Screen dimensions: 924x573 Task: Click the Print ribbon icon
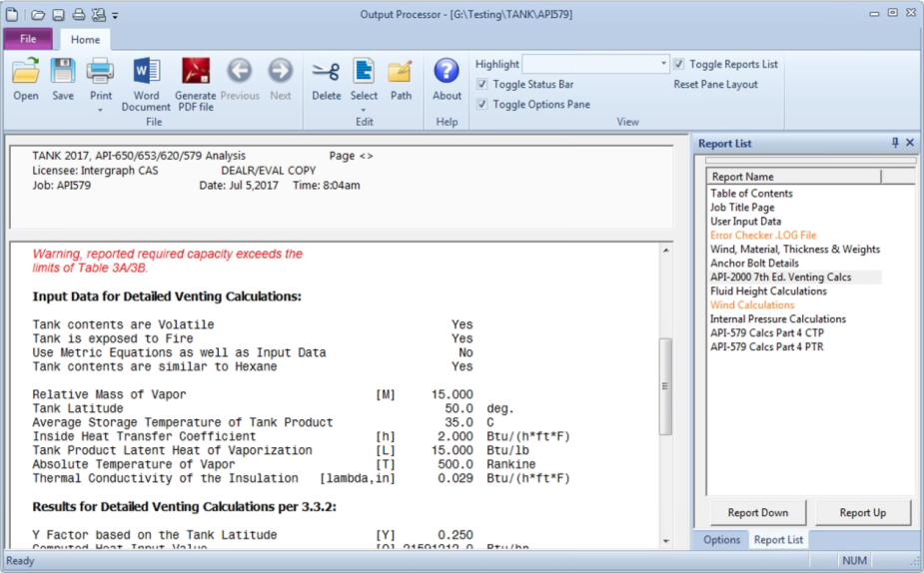point(100,72)
